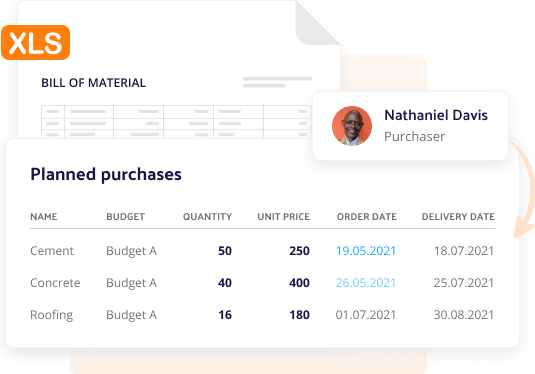535x374 pixels.
Task: Click the Concrete unit price 400
Action: click(x=299, y=283)
